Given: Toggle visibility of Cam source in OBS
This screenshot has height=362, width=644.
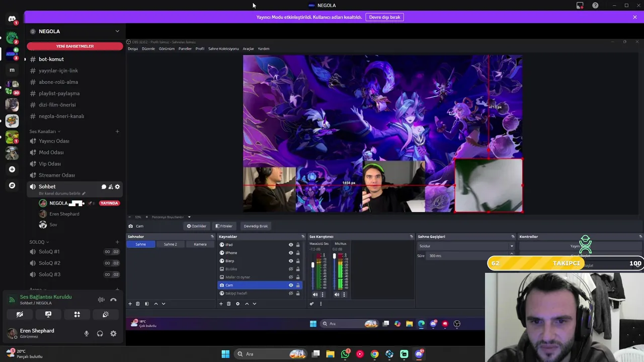Looking at the screenshot, I should [291, 285].
